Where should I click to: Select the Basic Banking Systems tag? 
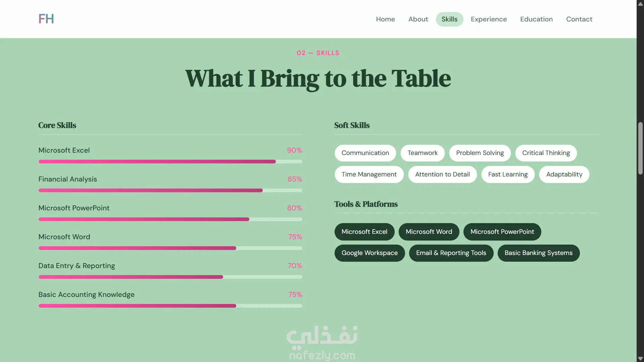point(538,253)
